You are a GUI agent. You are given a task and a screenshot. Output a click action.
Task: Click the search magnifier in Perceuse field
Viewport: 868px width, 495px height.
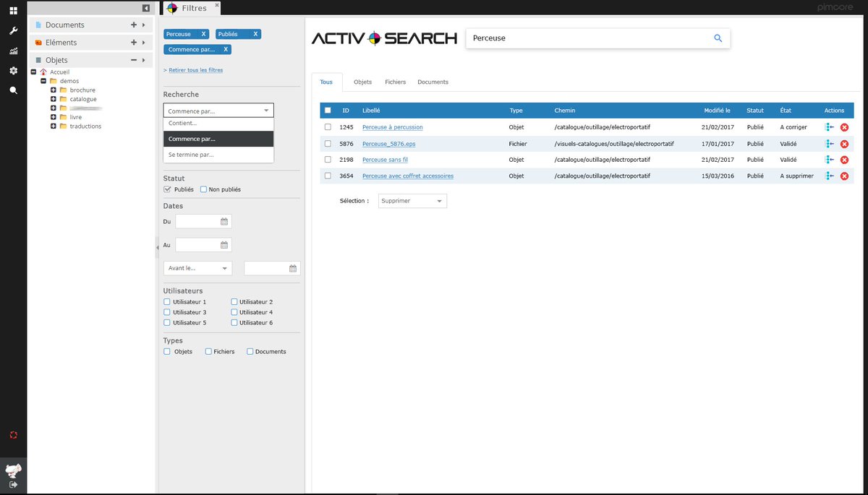point(718,38)
